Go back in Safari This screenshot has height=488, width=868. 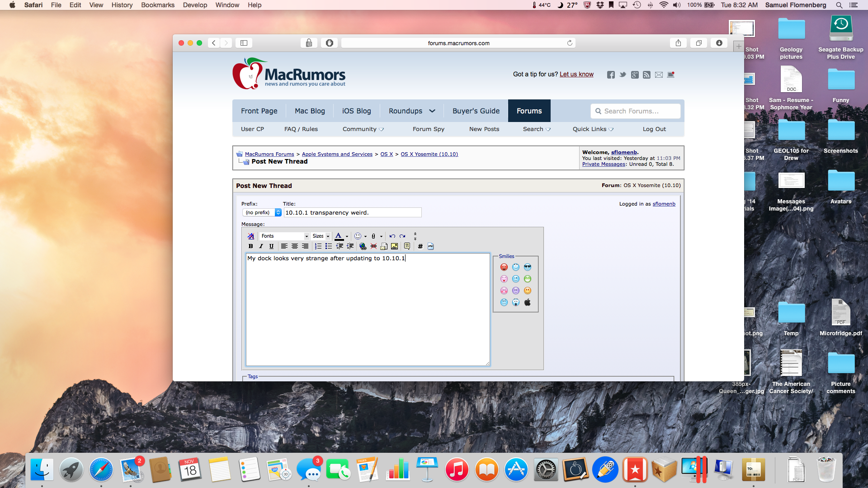coord(214,43)
